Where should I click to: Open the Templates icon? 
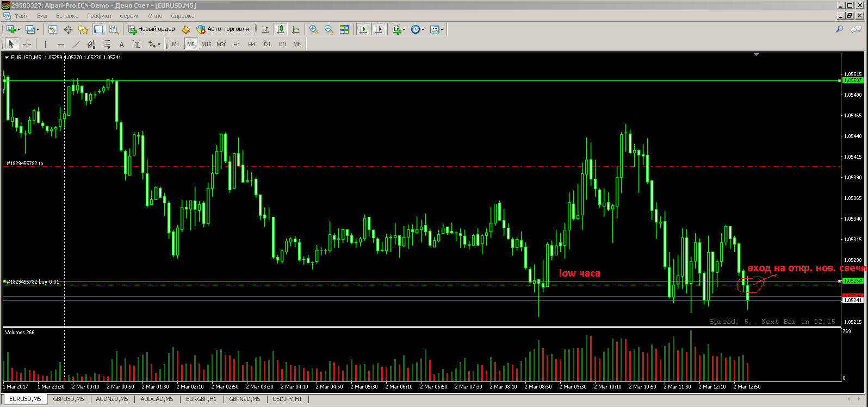(x=434, y=29)
